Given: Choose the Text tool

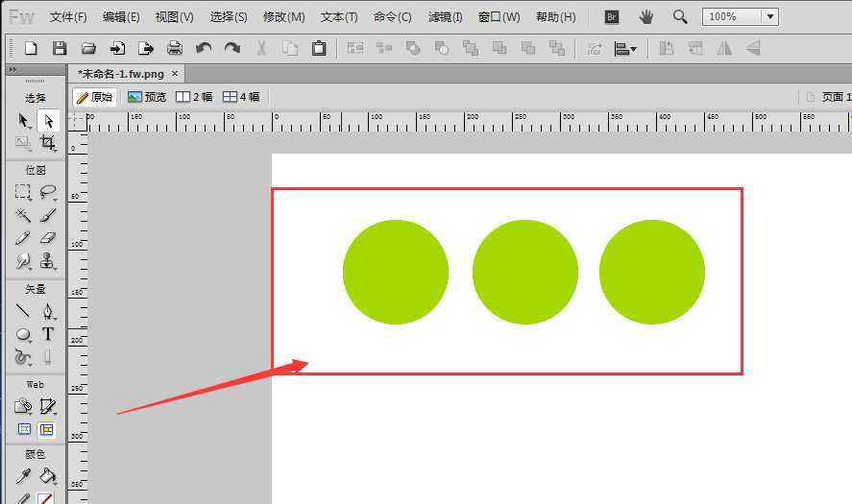Looking at the screenshot, I should [x=47, y=334].
